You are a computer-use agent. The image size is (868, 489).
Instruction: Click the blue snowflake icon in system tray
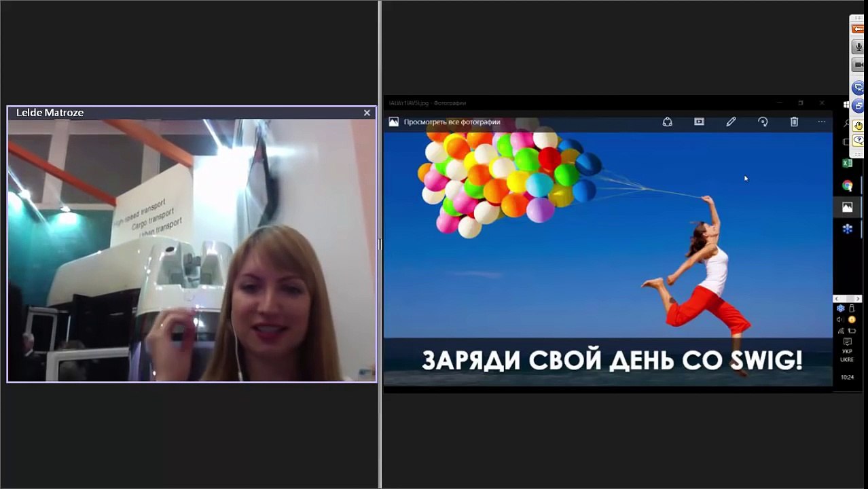[840, 308]
